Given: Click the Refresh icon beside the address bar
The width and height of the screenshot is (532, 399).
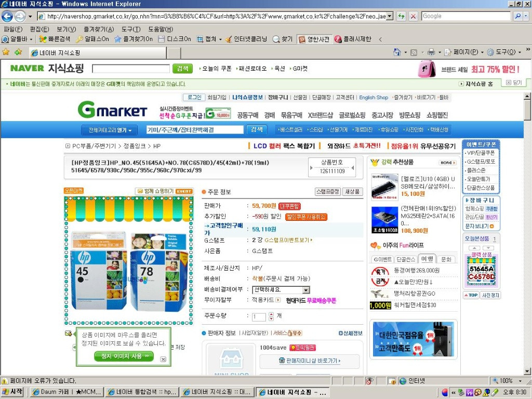Looking at the screenshot, I should tap(402, 16).
